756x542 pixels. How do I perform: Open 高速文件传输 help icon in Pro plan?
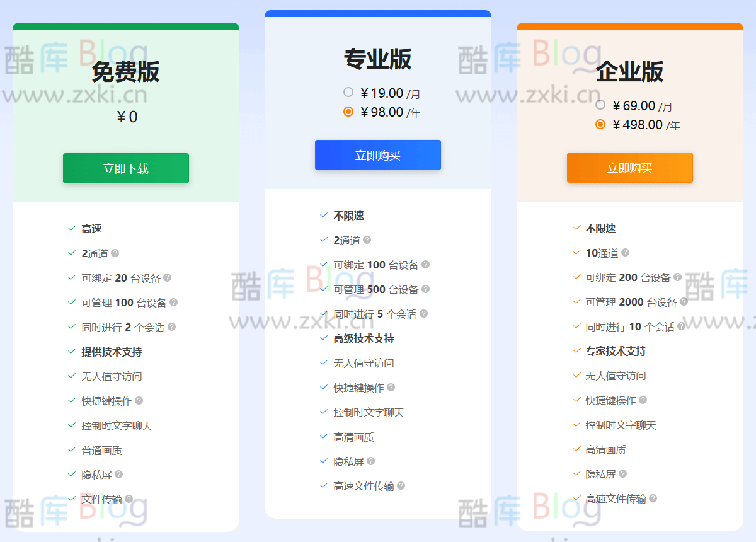tap(402, 486)
